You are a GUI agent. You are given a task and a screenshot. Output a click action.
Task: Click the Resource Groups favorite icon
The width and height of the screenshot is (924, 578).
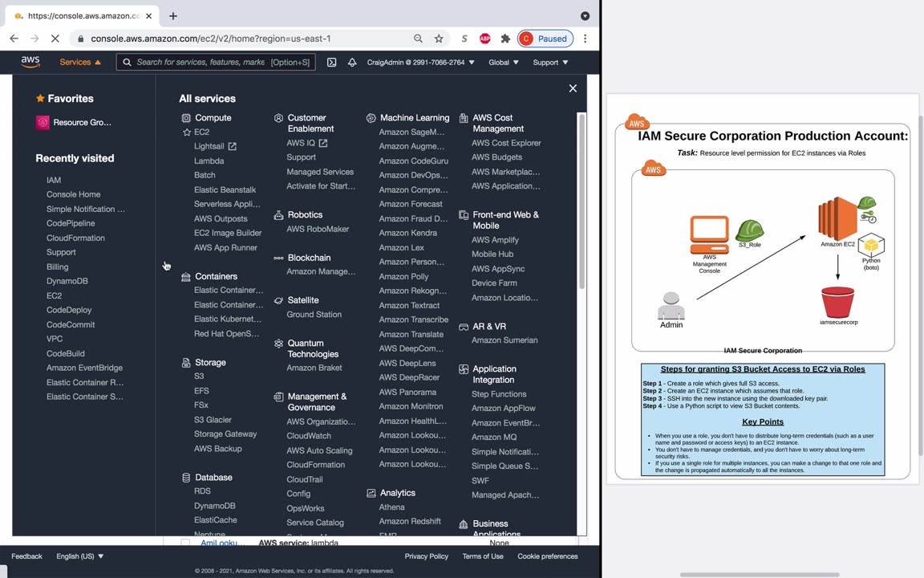tap(43, 123)
